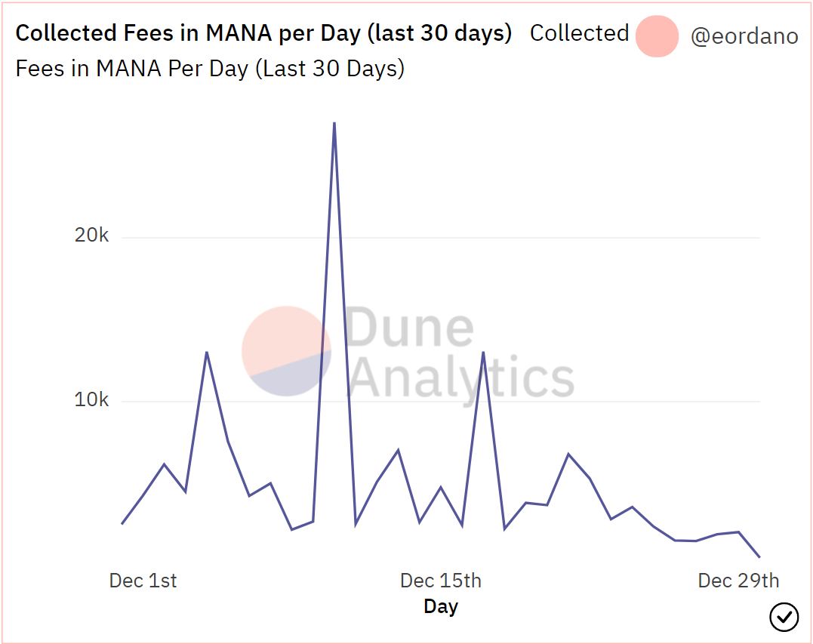Screen dimensions: 813x644
Task: Click the Dec 1st x-axis label
Action: pos(143,581)
